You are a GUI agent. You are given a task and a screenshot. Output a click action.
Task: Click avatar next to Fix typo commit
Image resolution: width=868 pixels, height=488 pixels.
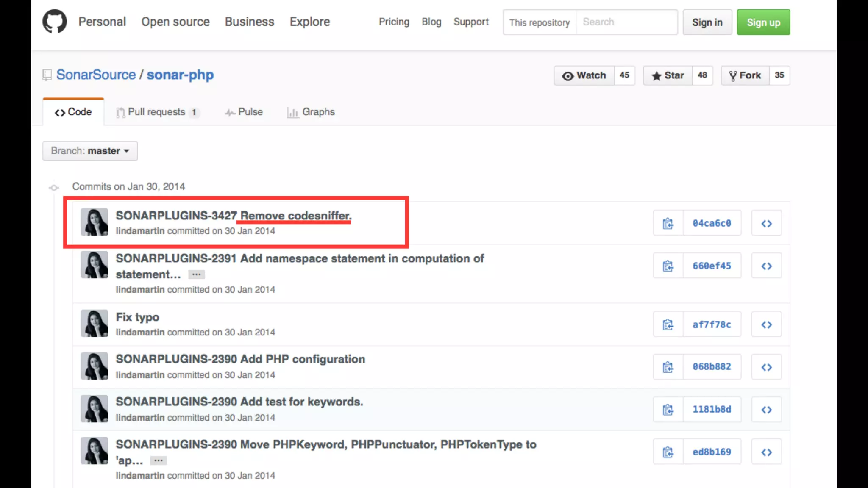95,323
